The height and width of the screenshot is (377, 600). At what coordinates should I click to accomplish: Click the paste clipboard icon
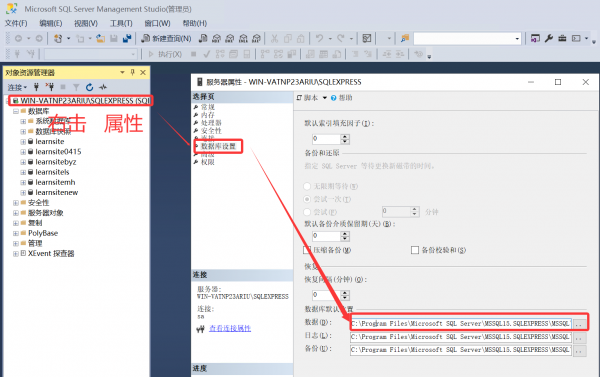[301, 38]
